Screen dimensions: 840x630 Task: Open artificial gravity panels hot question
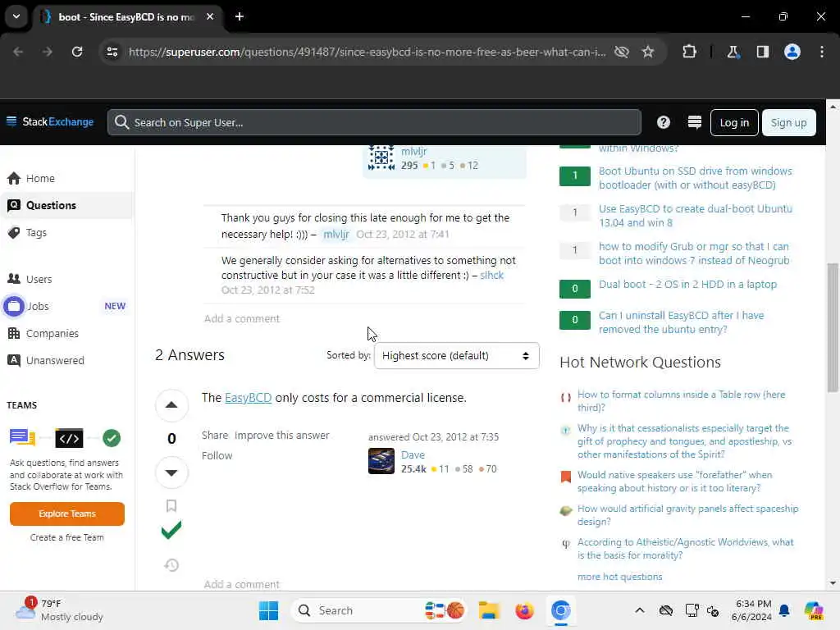(688, 515)
